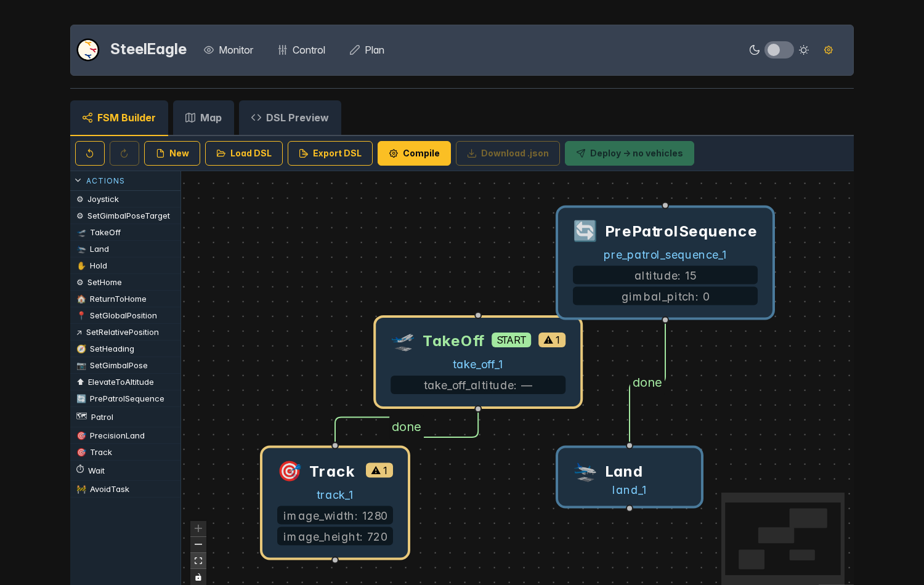
Task: Click the take_off_altitude parameter field
Action: [478, 385]
